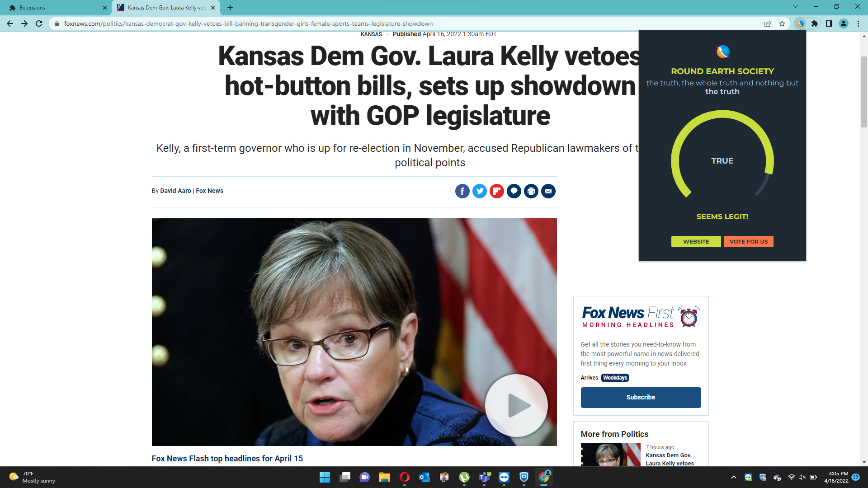Play the Kansas governor video
The height and width of the screenshot is (488, 868).
pos(516,405)
